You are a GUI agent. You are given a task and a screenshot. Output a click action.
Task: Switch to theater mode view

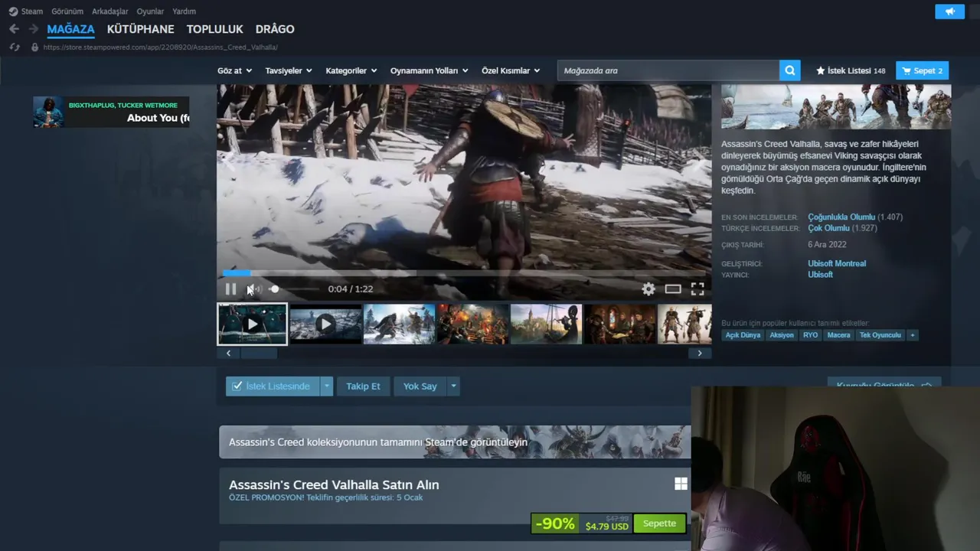click(x=673, y=289)
